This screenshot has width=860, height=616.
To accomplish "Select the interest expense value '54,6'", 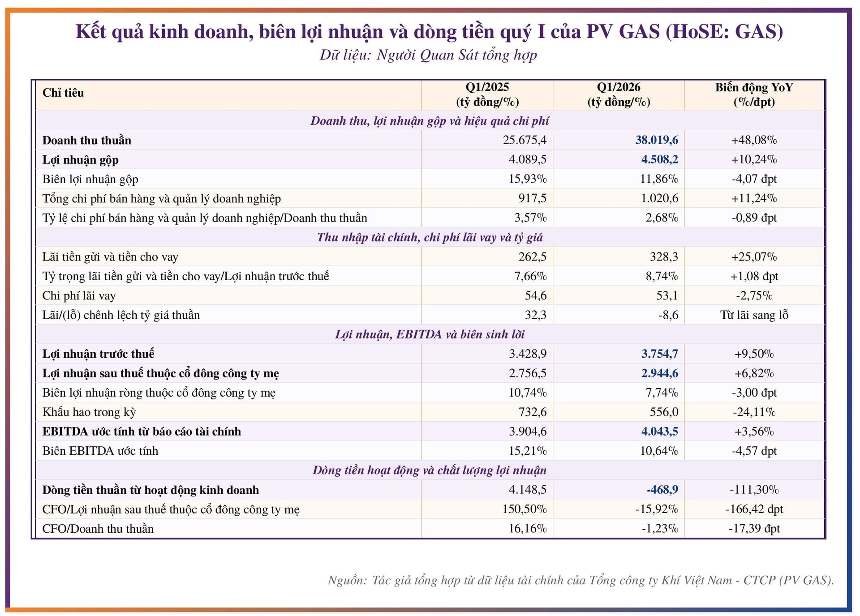I will [x=536, y=295].
